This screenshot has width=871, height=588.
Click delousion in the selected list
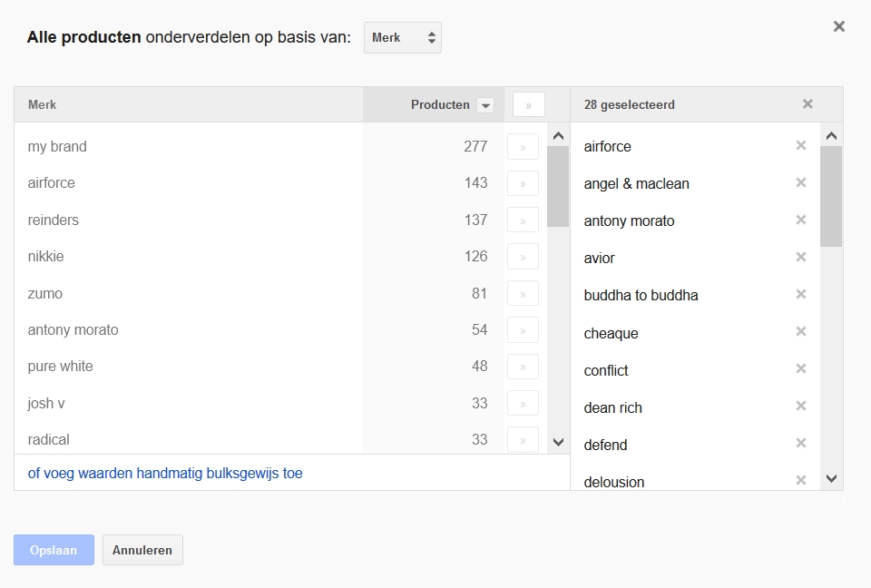click(614, 482)
